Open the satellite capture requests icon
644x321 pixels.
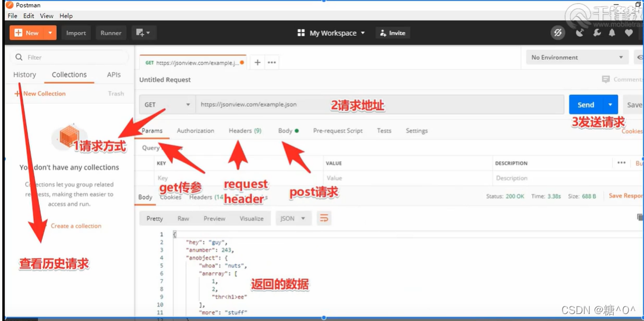tap(579, 33)
